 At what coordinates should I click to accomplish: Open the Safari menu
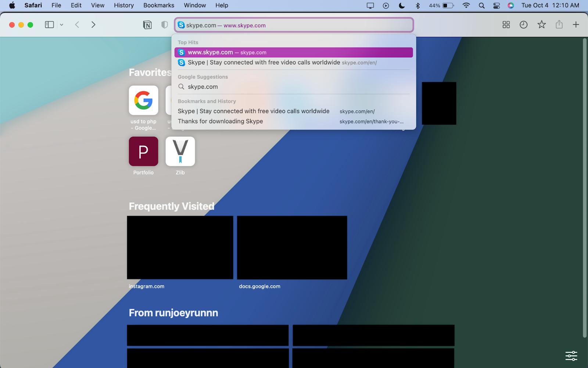pyautogui.click(x=33, y=5)
